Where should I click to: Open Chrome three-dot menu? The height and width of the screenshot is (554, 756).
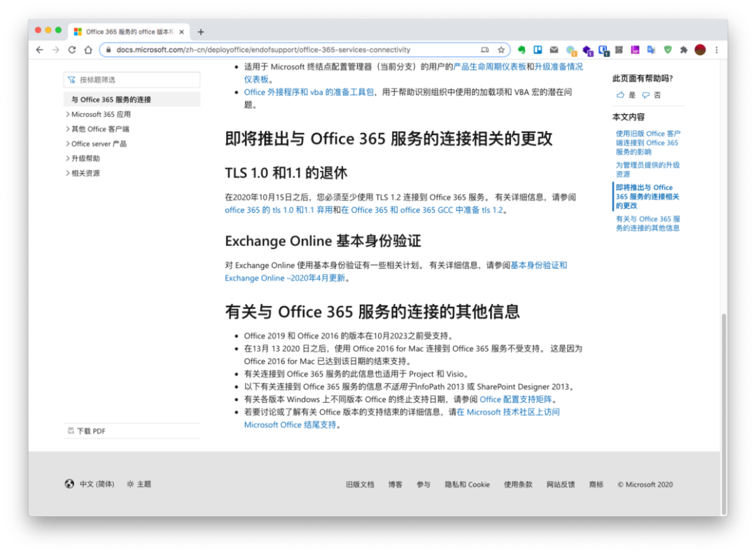coord(717,50)
